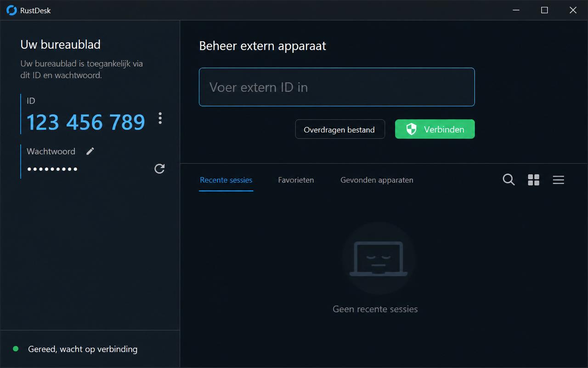Open the Recente sessies tab
The height and width of the screenshot is (368, 588).
226,180
